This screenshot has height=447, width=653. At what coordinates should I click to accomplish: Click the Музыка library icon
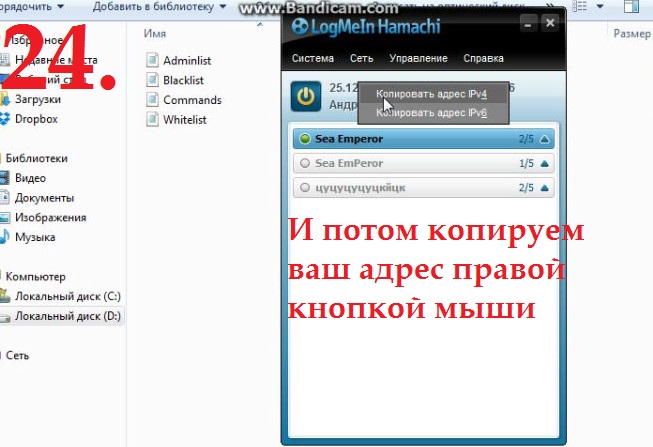tap(5, 237)
